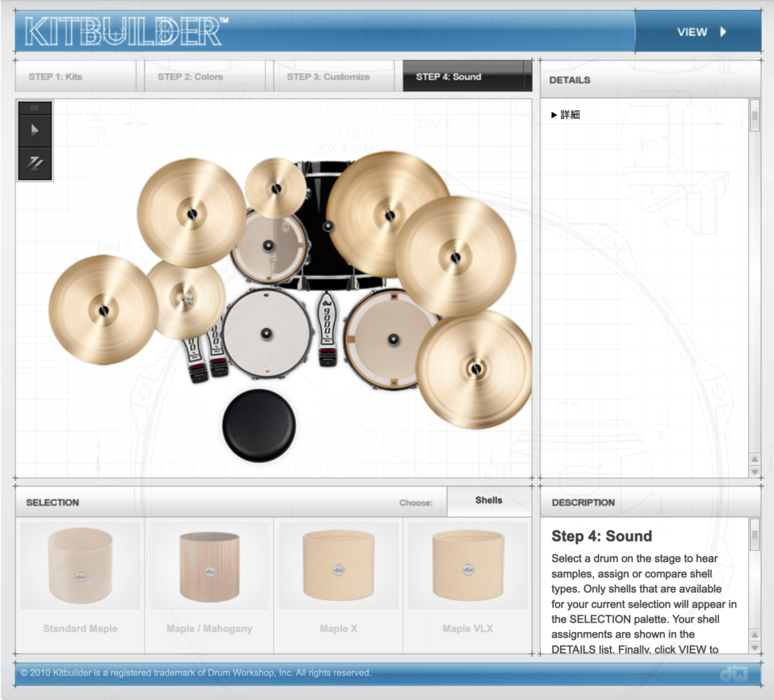Open the Shells chooser in the Selection bar
The width and height of the screenshot is (774, 700).
[489, 500]
